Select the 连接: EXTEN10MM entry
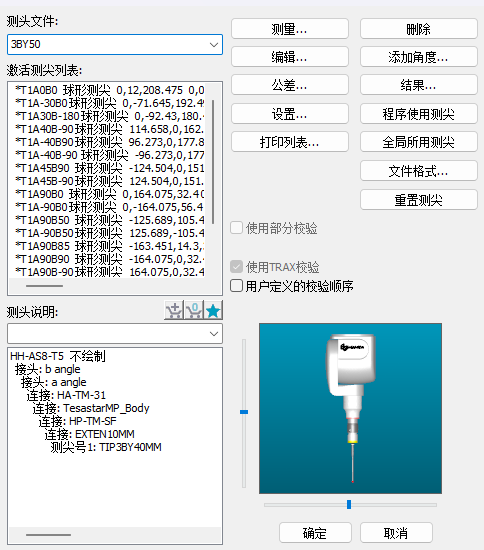Screen dimensions: 484x550 (x=90, y=434)
